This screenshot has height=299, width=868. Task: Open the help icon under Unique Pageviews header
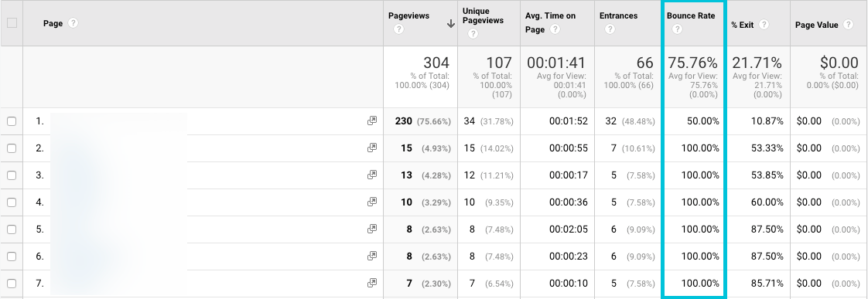click(472, 34)
